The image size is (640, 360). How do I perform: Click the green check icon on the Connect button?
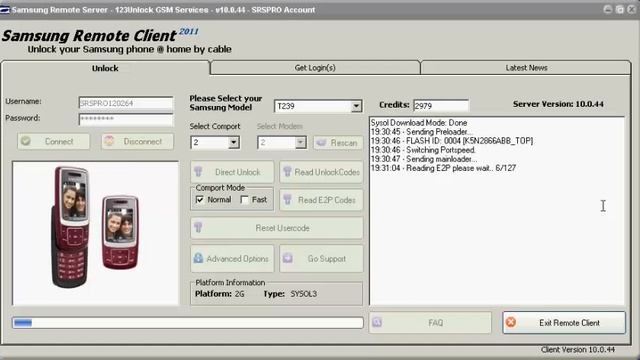(26, 141)
